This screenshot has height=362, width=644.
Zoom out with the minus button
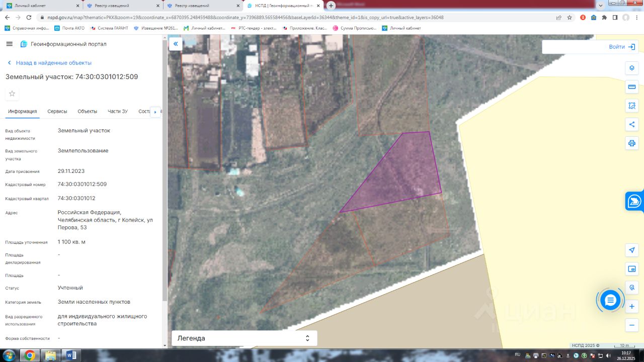click(x=632, y=325)
